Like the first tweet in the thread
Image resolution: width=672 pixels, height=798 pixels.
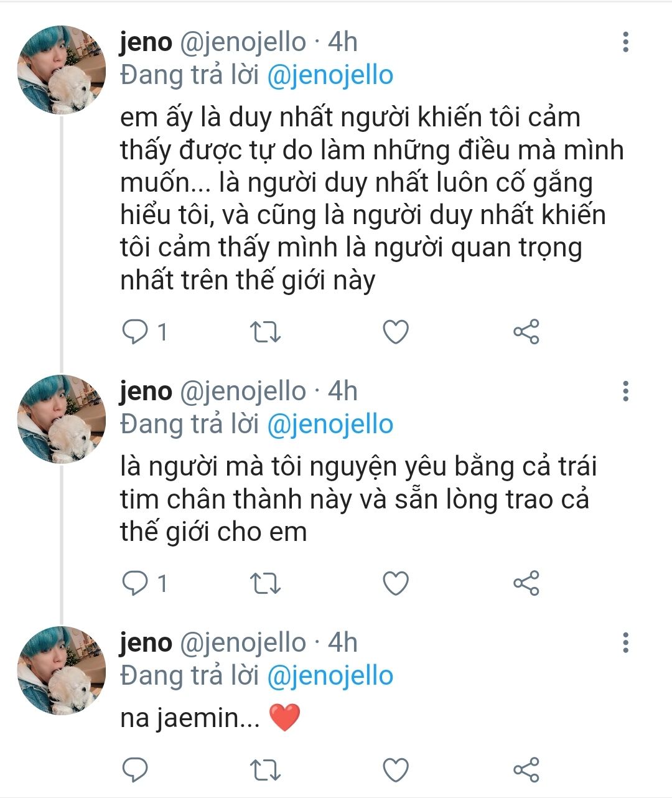(395, 332)
